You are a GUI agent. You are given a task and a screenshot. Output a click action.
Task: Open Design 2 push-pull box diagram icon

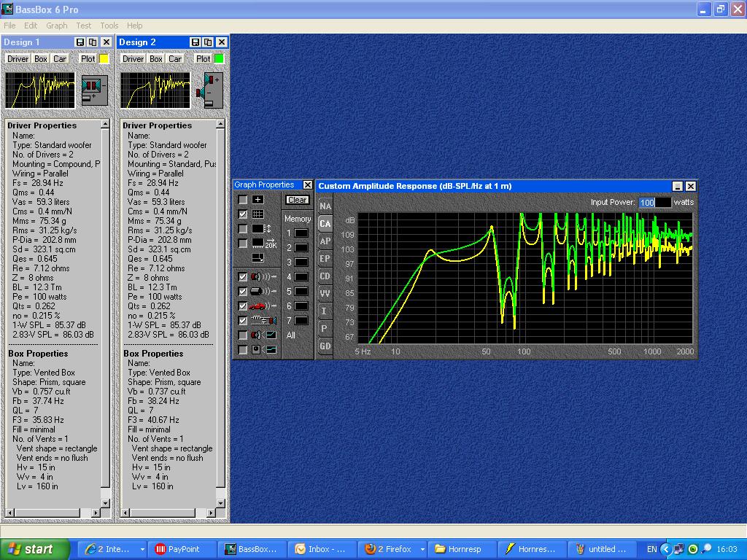(209, 90)
